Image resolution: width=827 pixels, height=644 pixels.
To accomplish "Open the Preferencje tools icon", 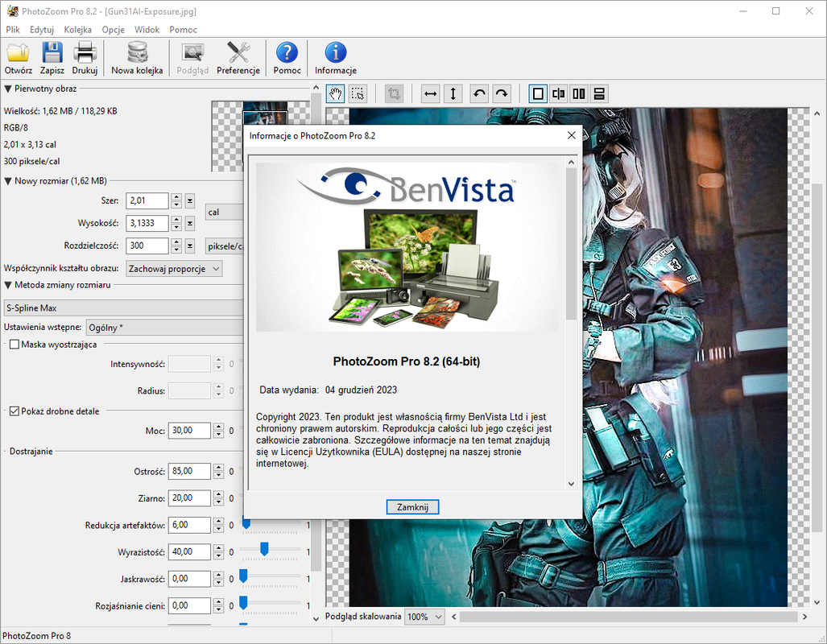I will [x=238, y=58].
